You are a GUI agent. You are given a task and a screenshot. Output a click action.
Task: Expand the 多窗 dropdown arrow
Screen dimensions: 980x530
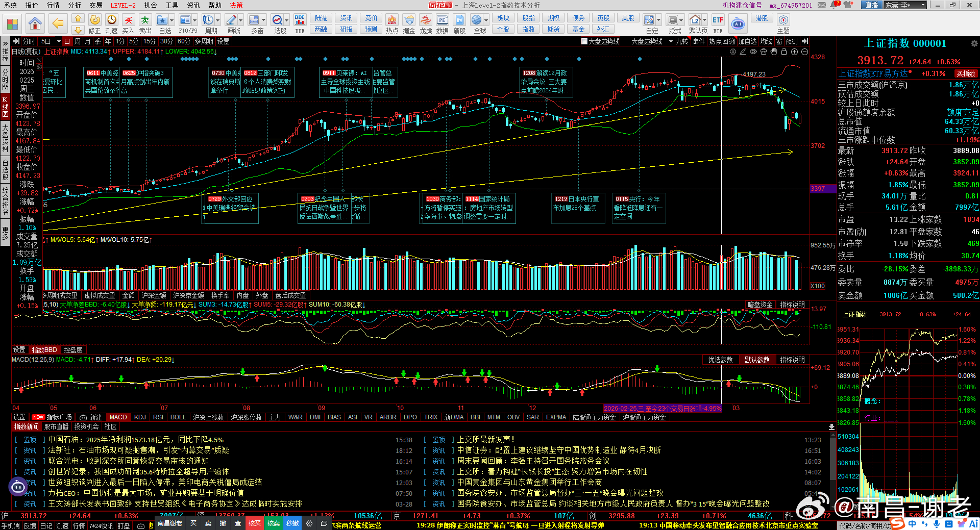264,20
